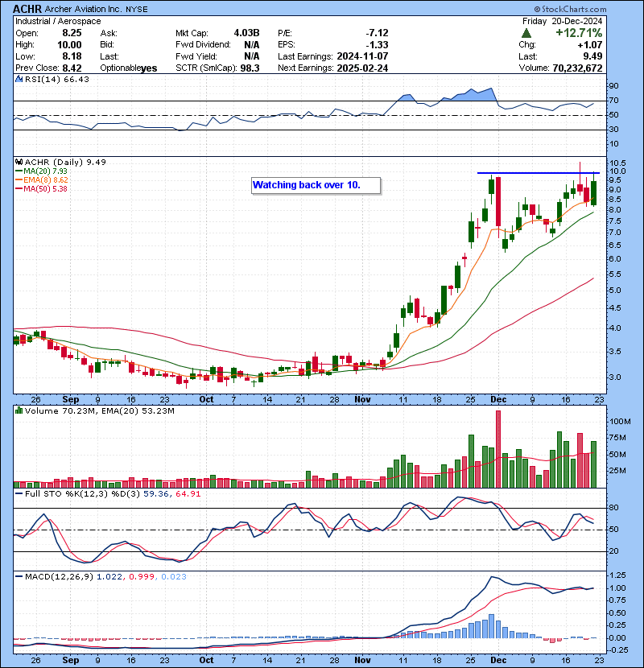Click the ACHR ticker symbol in header
Viewport: 644px width, 668px height.
27,9
